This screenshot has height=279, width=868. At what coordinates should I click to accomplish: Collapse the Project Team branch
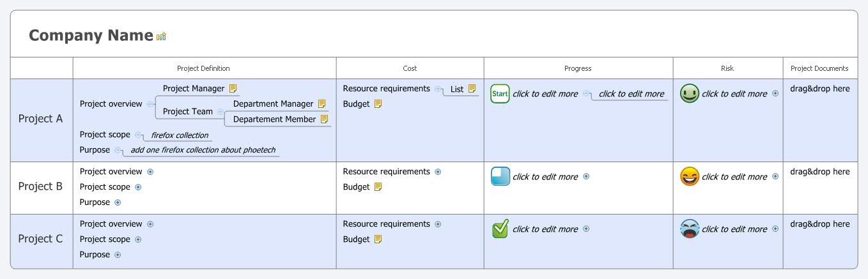click(x=221, y=112)
